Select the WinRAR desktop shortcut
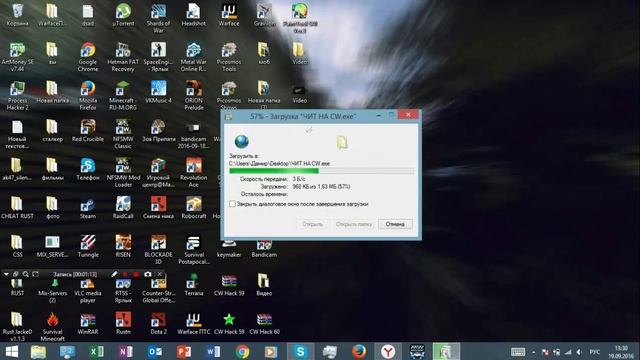Viewport: 640px width, 360px height. point(88,324)
